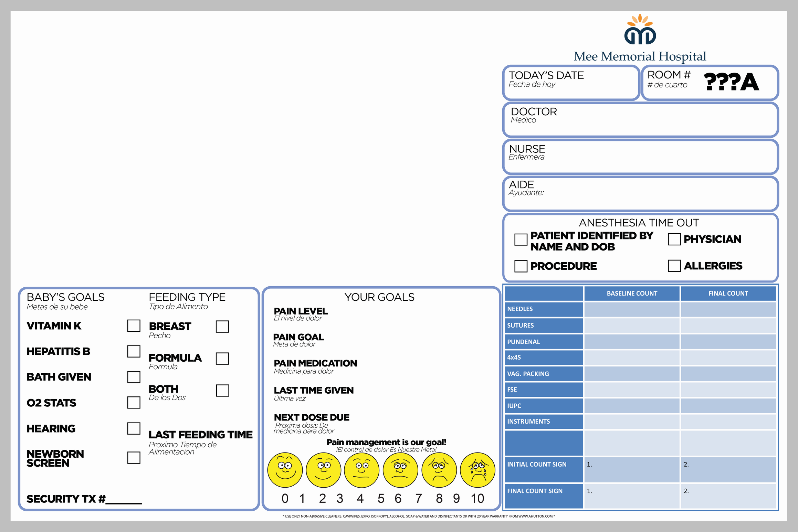Click the Pundenal final count cell
Screen dimensions: 798x532
[728, 342]
